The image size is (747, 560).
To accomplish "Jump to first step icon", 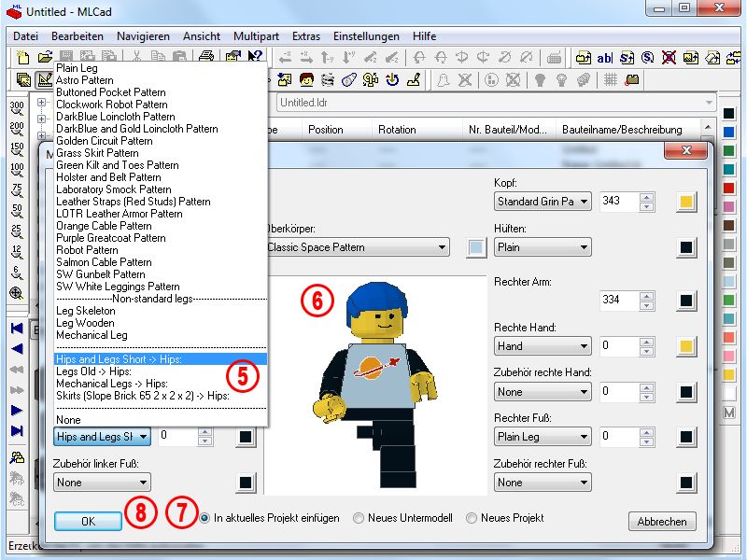I will coord(17,329).
